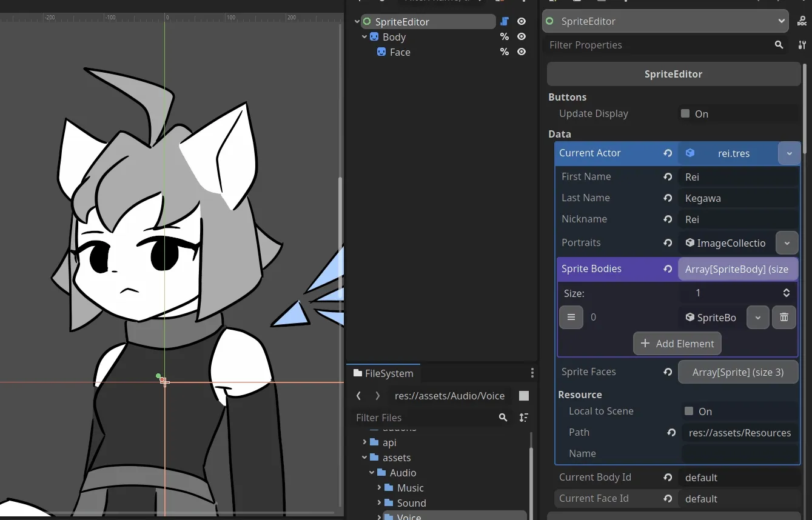The height and width of the screenshot is (520, 812).
Task: Open inspector property tools next to filter
Action: 802,45
